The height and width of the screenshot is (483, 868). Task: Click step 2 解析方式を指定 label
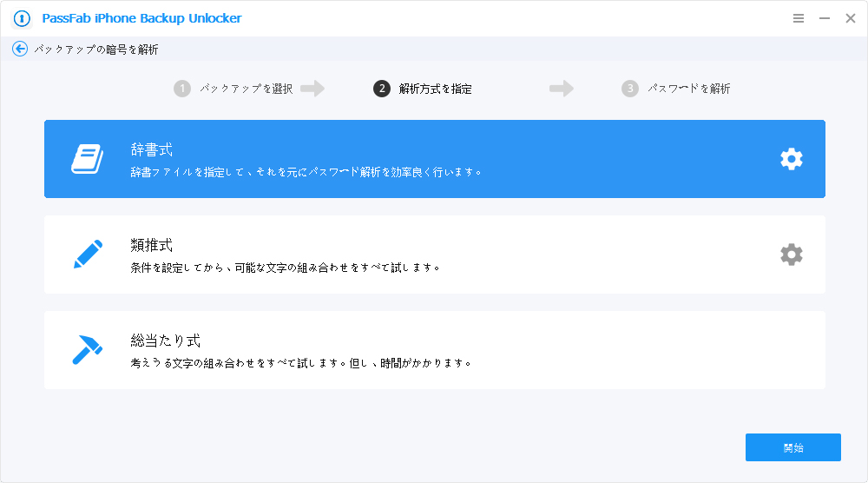pos(435,89)
